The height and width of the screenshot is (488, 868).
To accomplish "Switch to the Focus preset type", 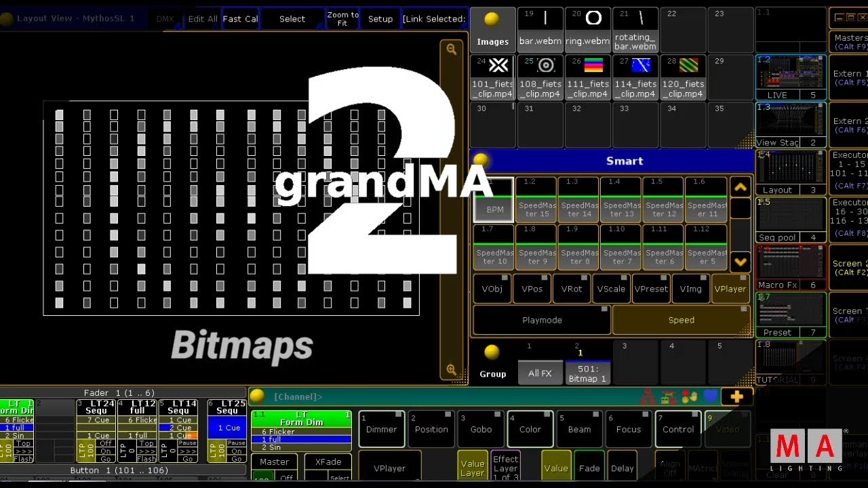I will pos(629,429).
